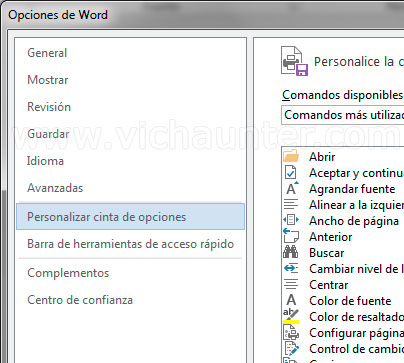Select Cambiar nivel de lista command

356,269
